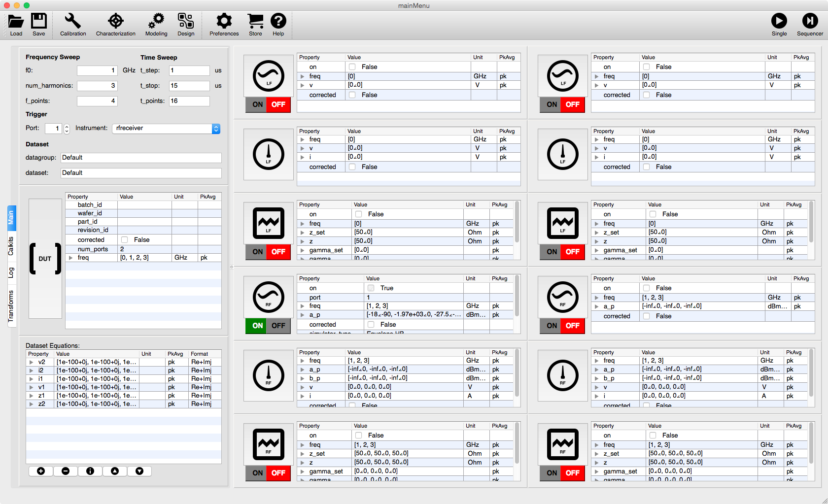Image resolution: width=828 pixels, height=504 pixels.
Task: Click the left-column RF meter gauge icon
Action: [269, 375]
